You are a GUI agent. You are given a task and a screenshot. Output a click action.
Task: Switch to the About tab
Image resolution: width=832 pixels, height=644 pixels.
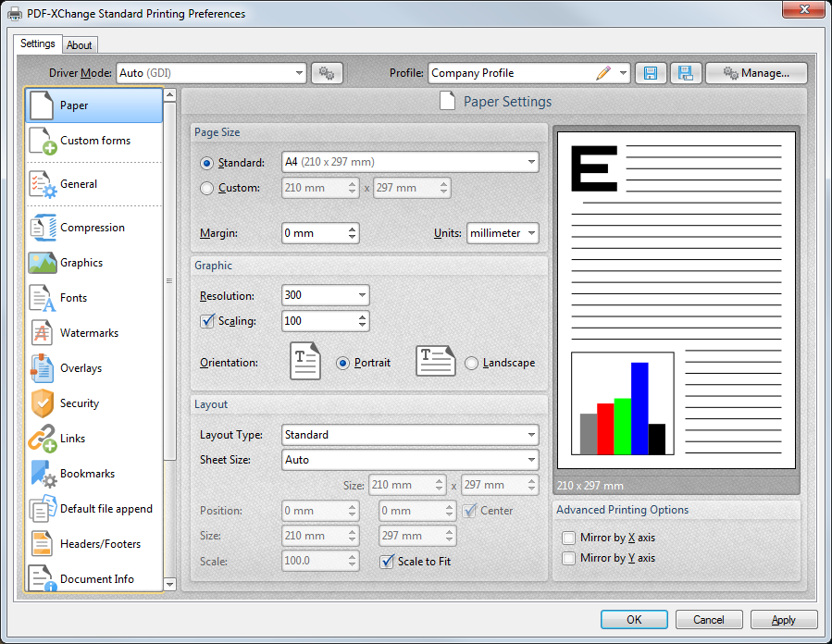(x=80, y=44)
